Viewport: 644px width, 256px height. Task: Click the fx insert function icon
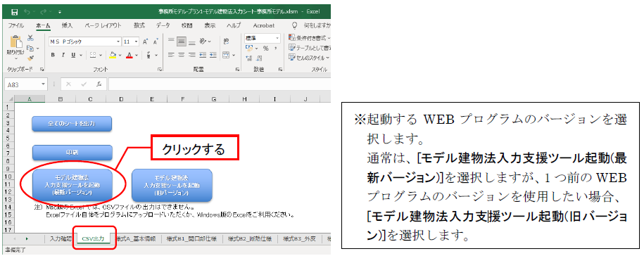pos(99,84)
